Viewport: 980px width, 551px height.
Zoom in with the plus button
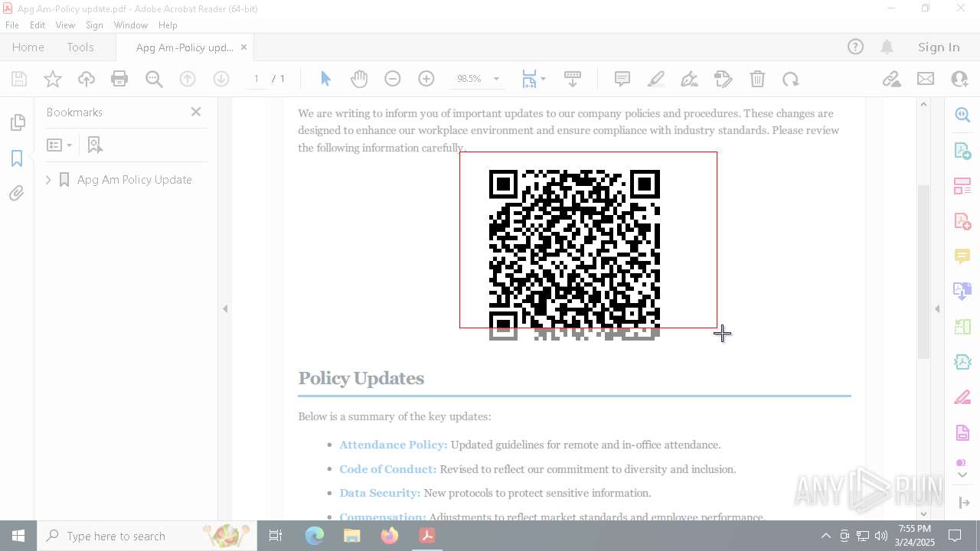(x=426, y=79)
